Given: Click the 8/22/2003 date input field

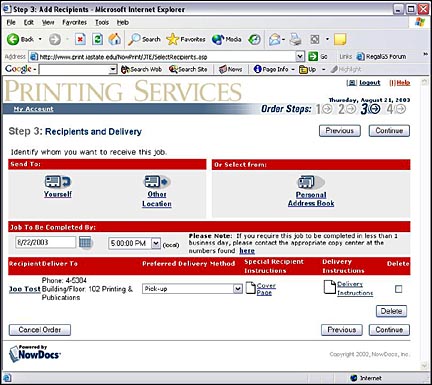Looking at the screenshot, I should pos(45,242).
